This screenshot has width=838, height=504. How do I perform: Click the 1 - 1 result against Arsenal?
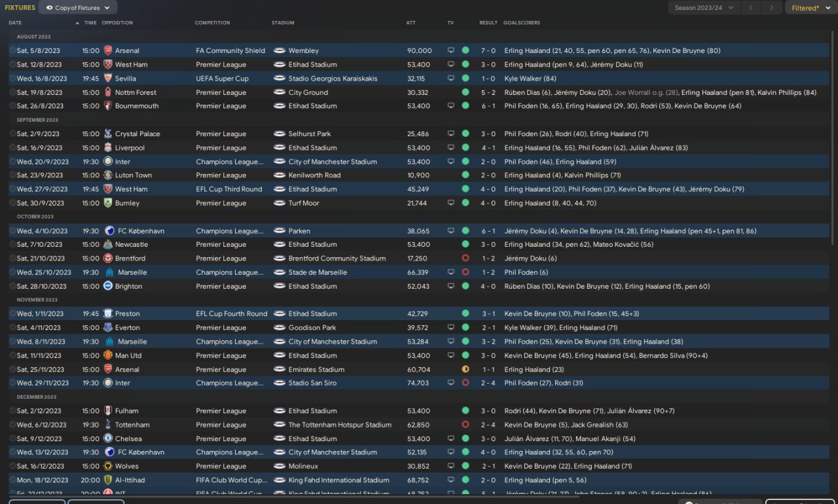tap(488, 369)
